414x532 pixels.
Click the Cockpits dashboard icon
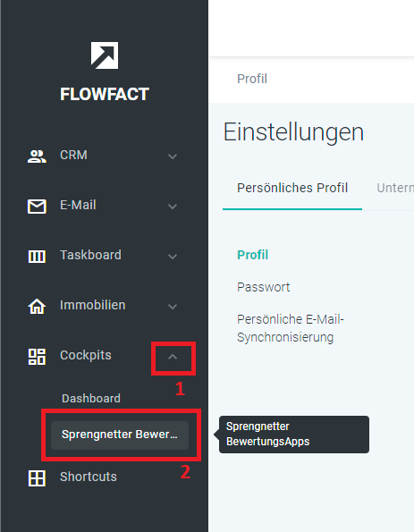pos(37,357)
